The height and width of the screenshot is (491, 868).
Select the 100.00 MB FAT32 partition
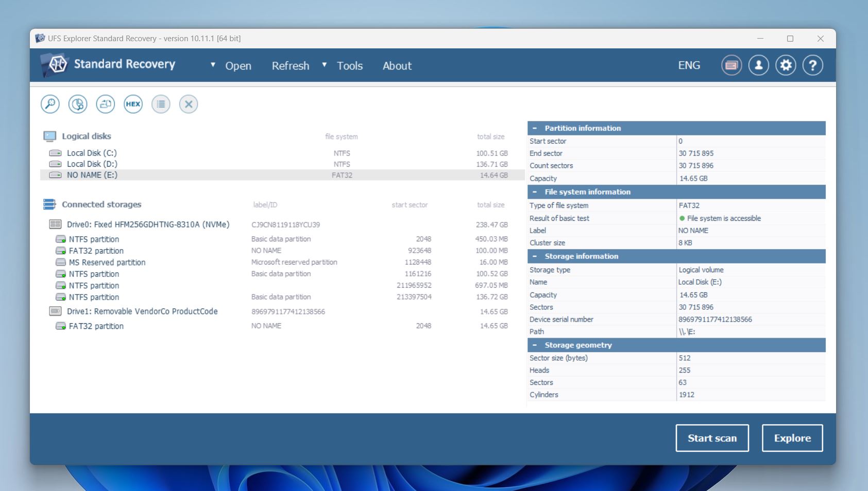pyautogui.click(x=282, y=251)
